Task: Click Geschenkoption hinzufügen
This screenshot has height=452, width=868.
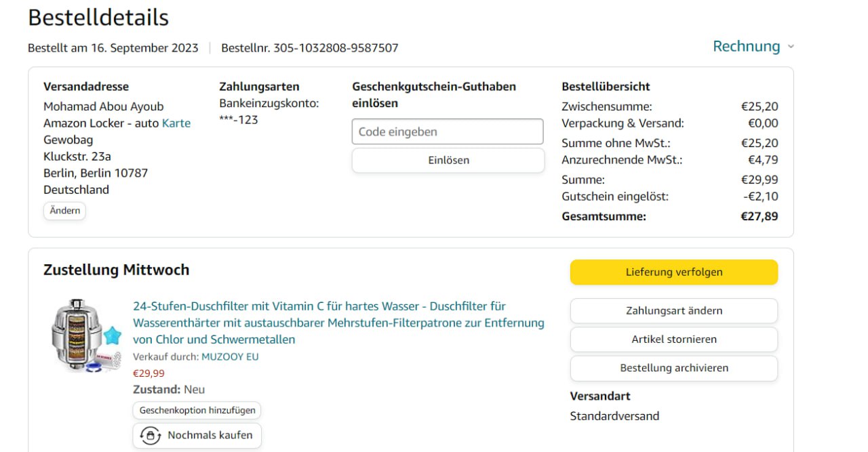Action: 197,410
